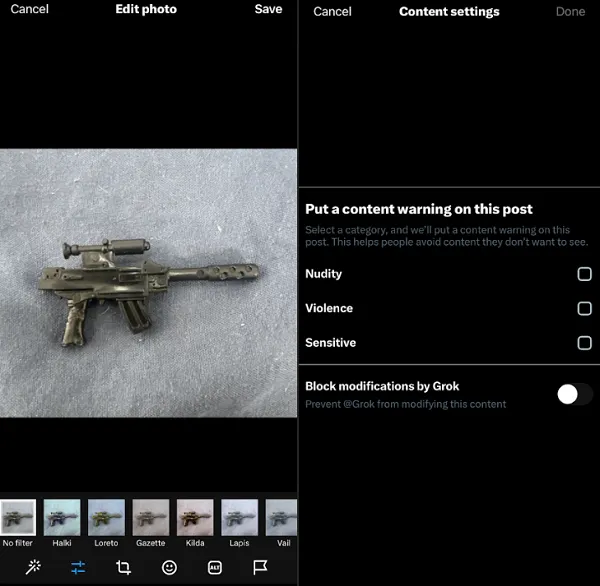600x586 pixels.
Task: Pick the Kilda filter thumbnail
Action: pos(195,517)
